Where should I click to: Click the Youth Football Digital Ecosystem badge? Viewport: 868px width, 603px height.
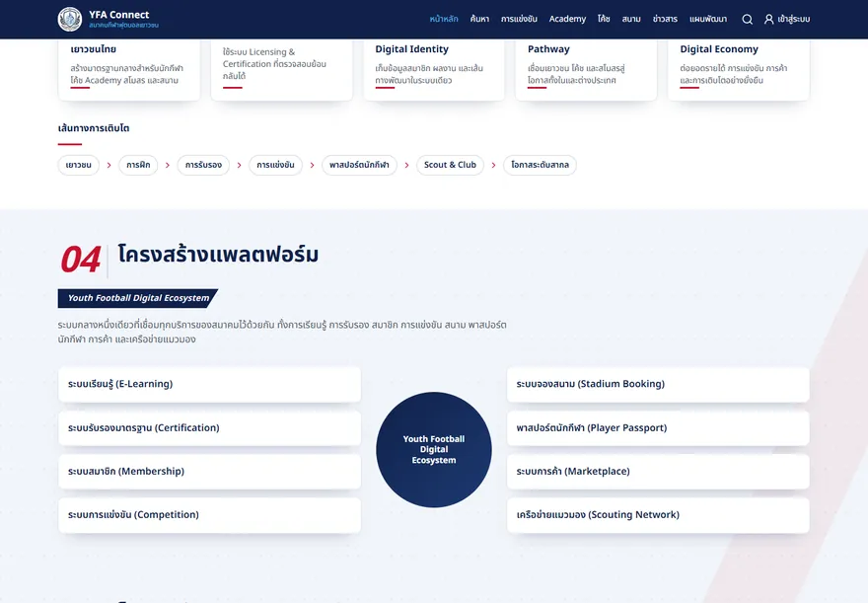click(x=138, y=298)
